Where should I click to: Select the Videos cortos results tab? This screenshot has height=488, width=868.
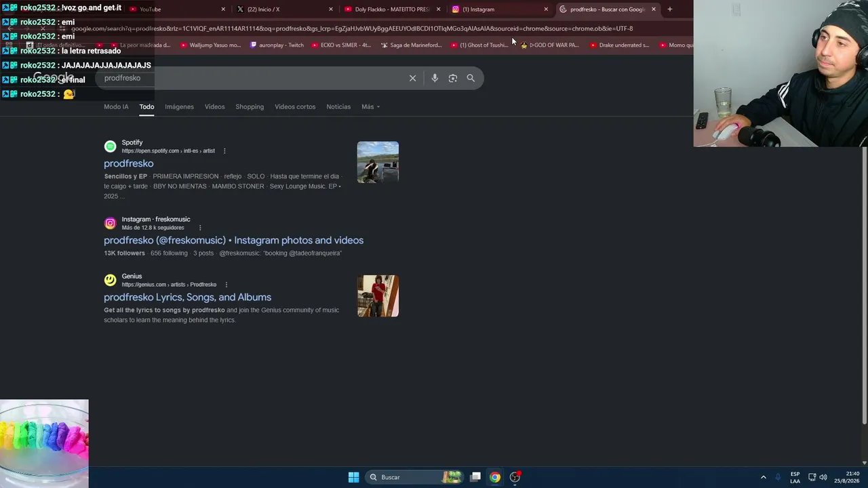pos(295,107)
